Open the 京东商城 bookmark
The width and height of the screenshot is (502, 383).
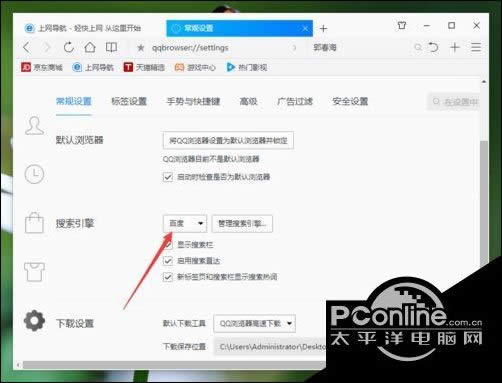[42, 67]
